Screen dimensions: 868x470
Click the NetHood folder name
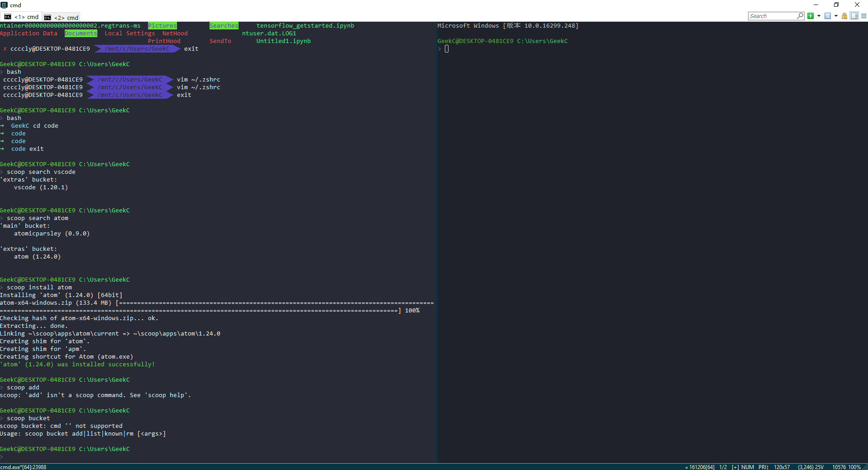coord(175,34)
